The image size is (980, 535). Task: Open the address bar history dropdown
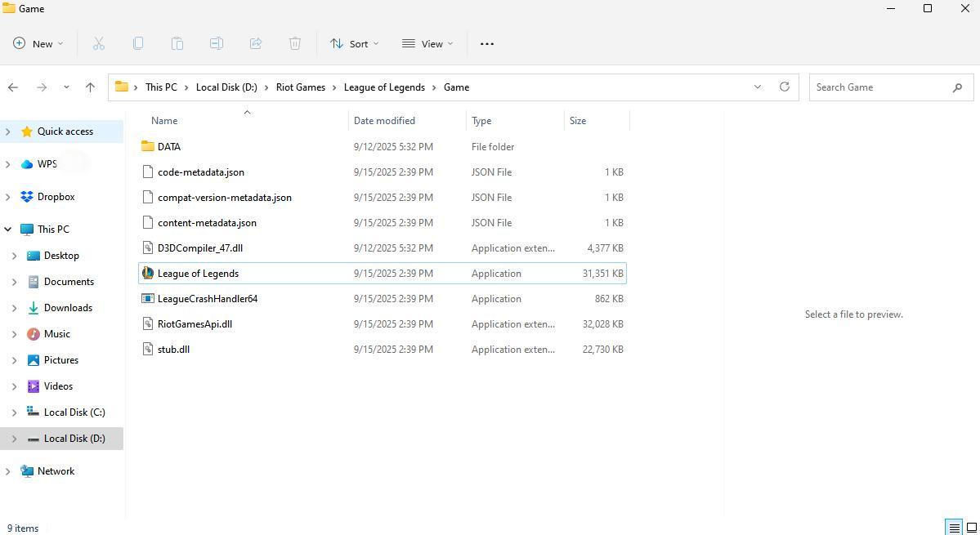(x=757, y=87)
